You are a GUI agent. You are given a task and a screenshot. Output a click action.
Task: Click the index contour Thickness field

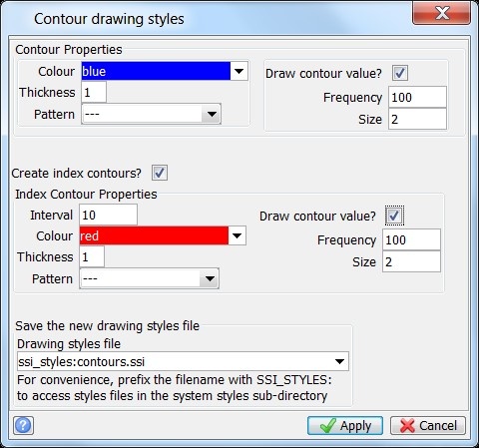(x=92, y=256)
